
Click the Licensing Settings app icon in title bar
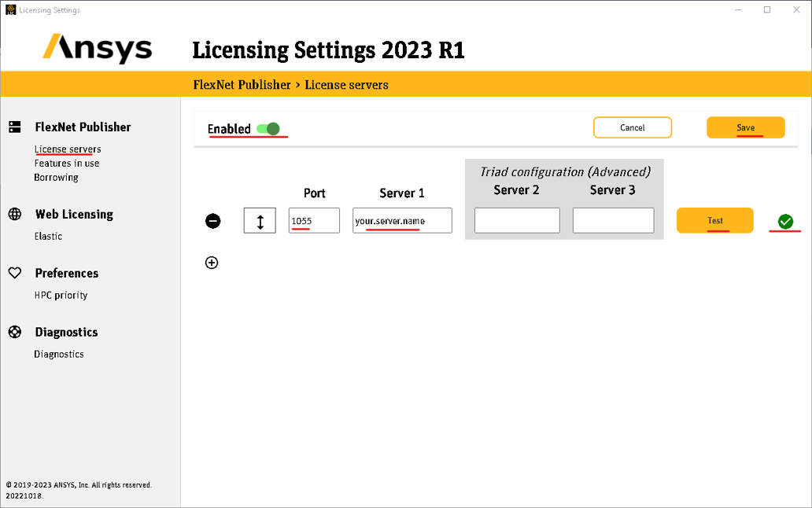click(9, 9)
